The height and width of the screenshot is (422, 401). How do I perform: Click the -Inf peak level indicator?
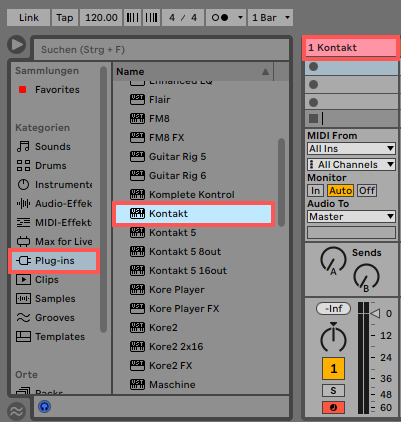coord(333,309)
